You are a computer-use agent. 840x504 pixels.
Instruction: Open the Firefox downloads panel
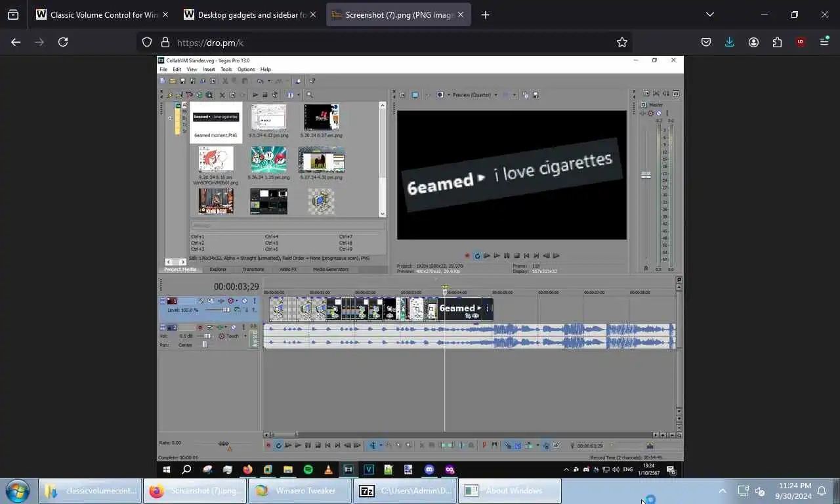[x=729, y=42]
